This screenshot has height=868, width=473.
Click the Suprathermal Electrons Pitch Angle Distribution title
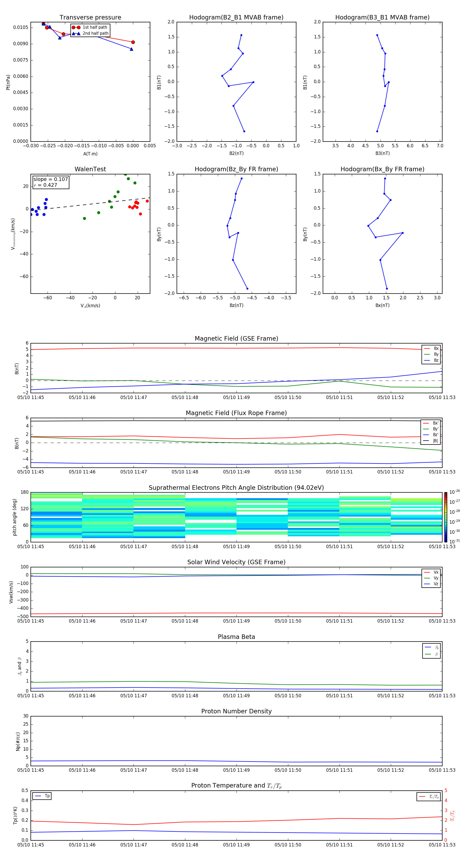coord(236,488)
